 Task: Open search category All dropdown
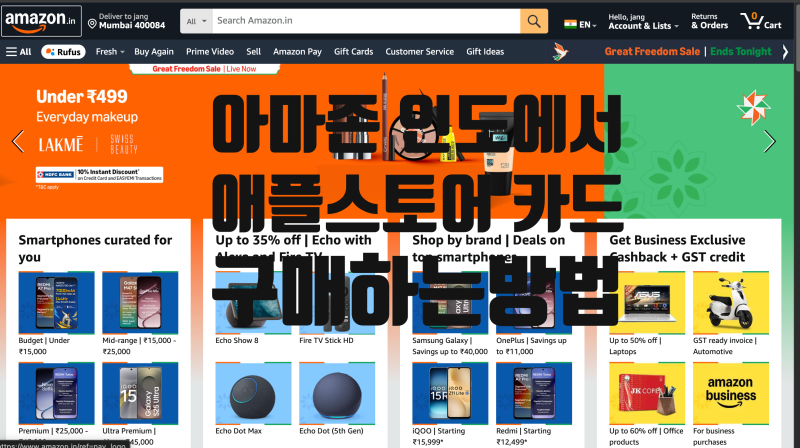[196, 21]
